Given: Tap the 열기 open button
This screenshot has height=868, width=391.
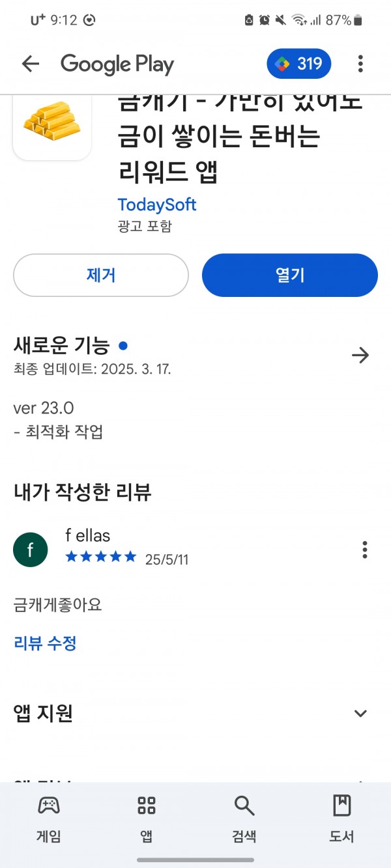Looking at the screenshot, I should [x=290, y=275].
